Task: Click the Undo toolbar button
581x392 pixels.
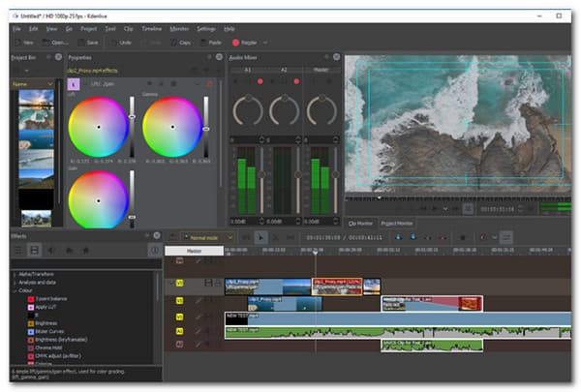Action: point(121,43)
